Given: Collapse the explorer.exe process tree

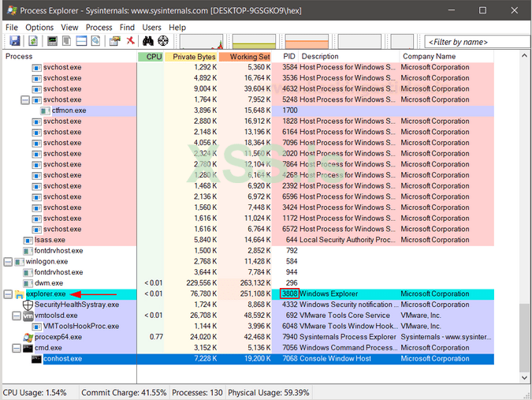Looking at the screenshot, I should pyautogui.click(x=8, y=294).
